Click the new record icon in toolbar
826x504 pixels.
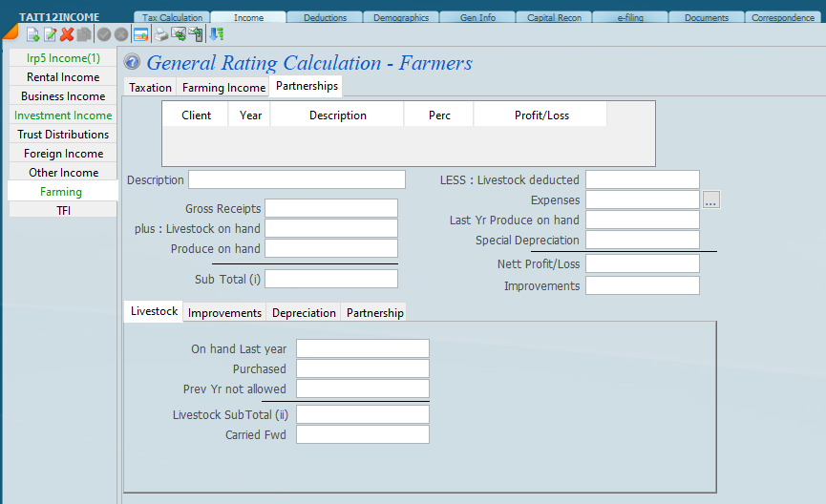(x=32, y=34)
